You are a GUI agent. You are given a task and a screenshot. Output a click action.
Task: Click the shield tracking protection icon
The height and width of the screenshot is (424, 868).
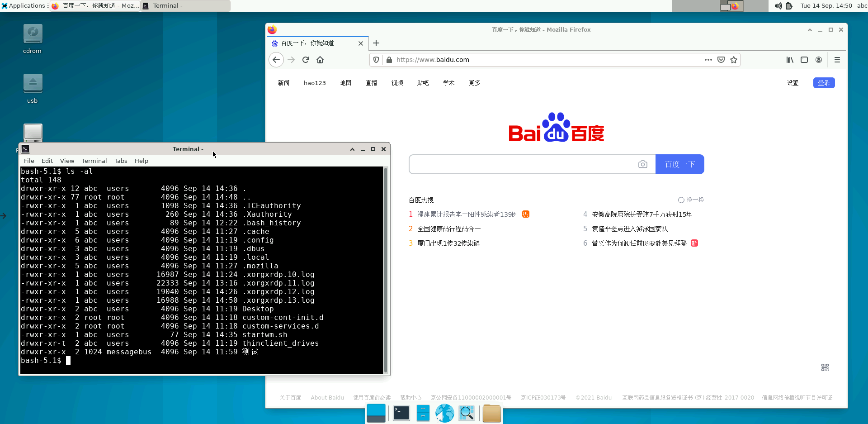point(376,59)
